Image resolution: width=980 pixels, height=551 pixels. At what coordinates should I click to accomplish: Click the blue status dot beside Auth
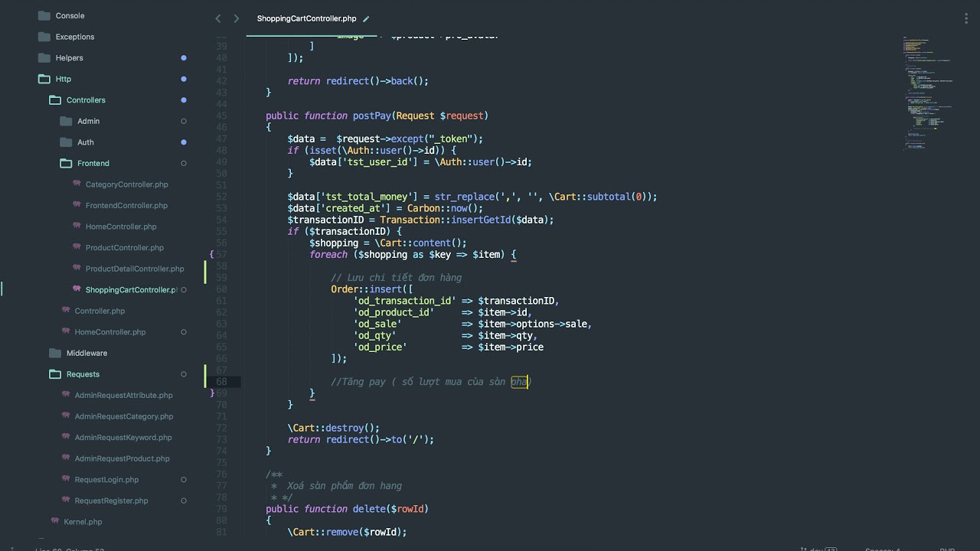pyautogui.click(x=184, y=142)
